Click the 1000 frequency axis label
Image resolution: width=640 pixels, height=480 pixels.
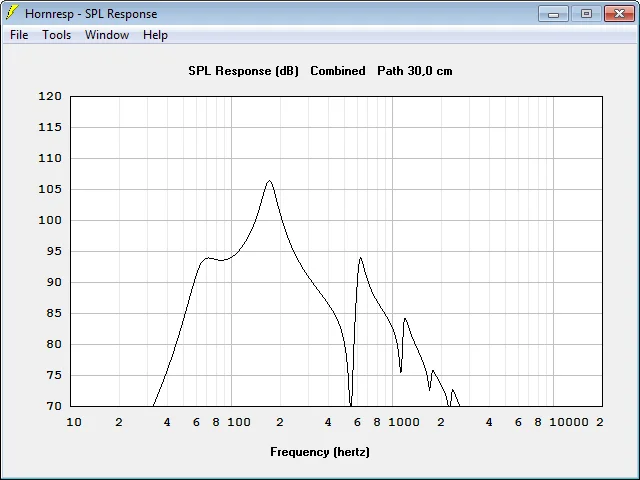coord(404,422)
